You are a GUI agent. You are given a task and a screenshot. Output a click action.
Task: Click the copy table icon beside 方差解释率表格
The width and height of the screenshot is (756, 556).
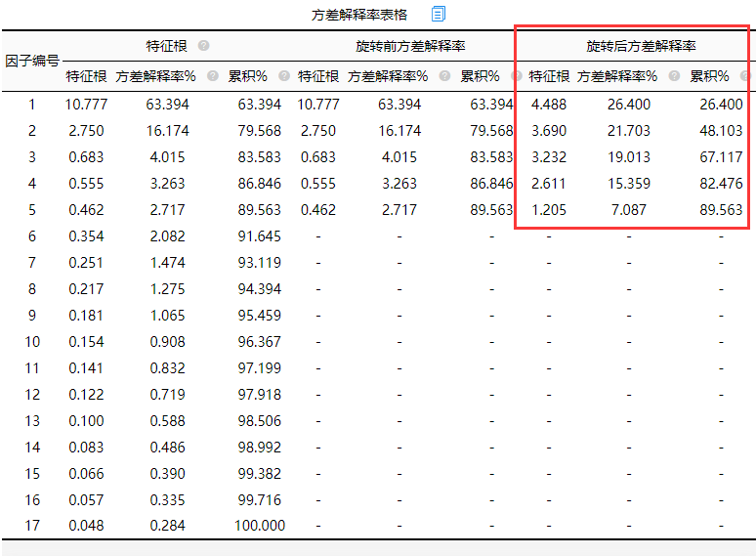[x=439, y=14]
